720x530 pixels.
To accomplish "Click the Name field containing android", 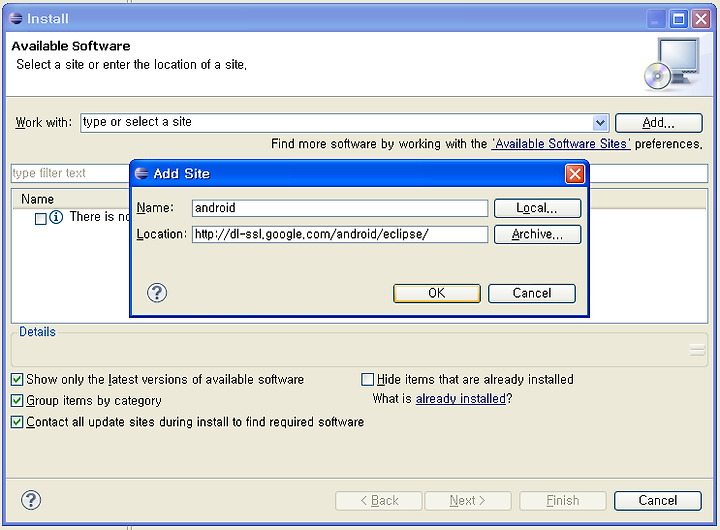I will pos(340,208).
